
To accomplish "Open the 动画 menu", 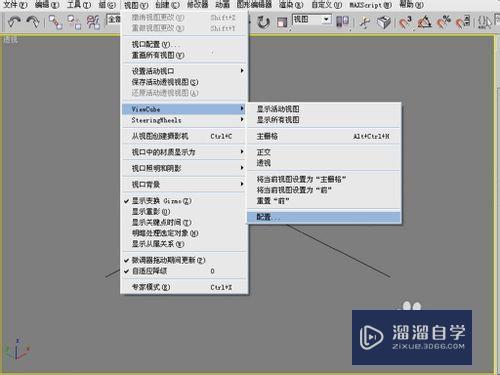I will [222, 5].
